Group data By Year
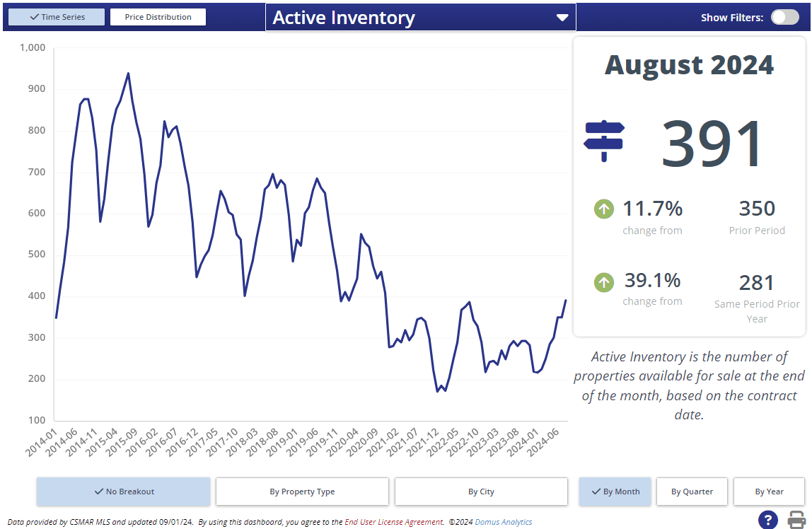812x529 pixels. click(x=769, y=492)
